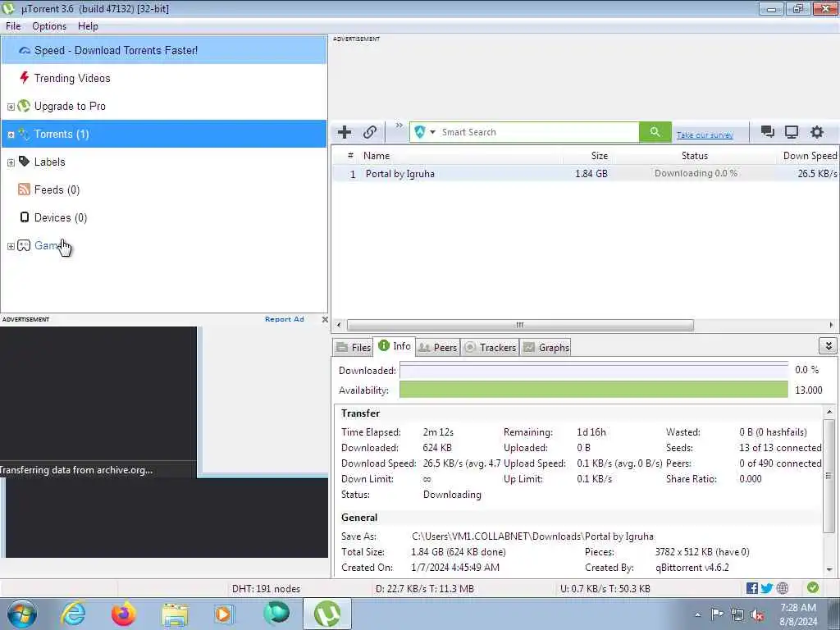Switch to the Files tab
Viewport: 840px width, 630px height.
354,347
